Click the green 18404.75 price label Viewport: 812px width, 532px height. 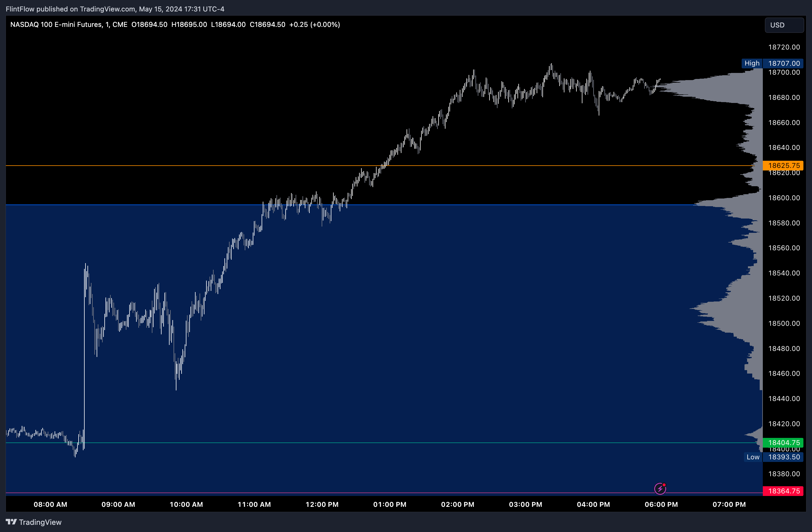coord(783,442)
